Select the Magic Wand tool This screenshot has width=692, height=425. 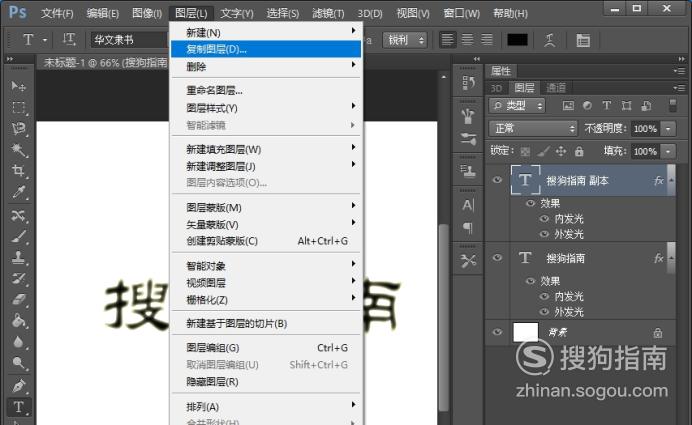point(18,150)
